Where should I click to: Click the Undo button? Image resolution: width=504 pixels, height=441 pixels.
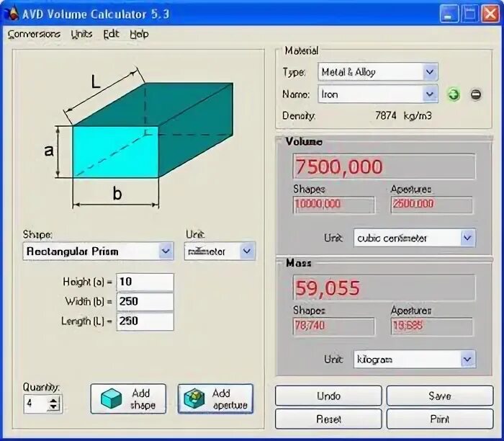pyautogui.click(x=328, y=396)
